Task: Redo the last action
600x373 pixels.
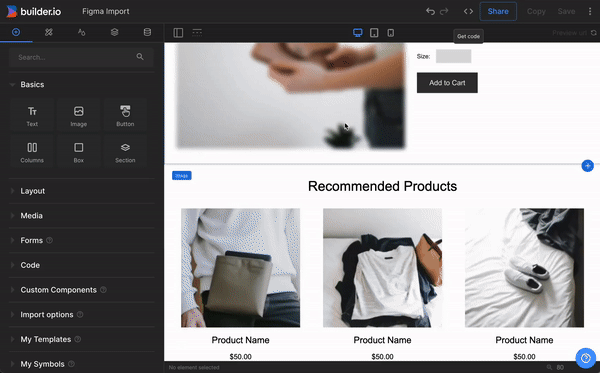Action: (x=444, y=11)
